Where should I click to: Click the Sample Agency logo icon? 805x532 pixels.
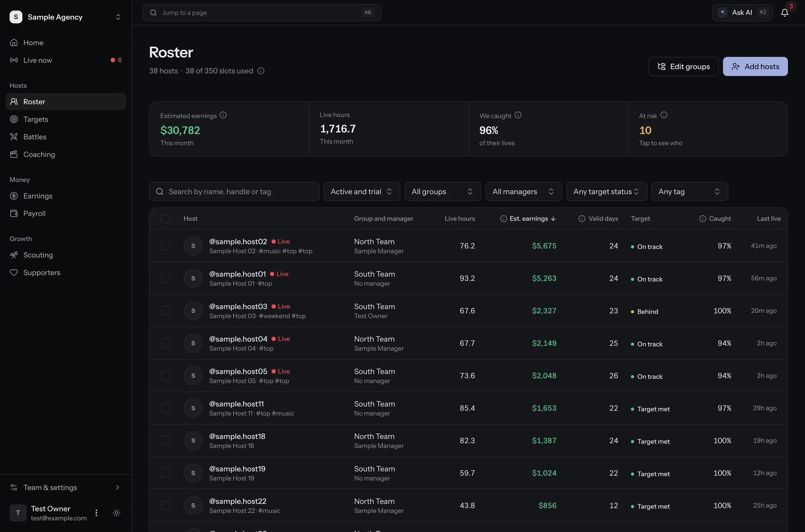coord(16,17)
